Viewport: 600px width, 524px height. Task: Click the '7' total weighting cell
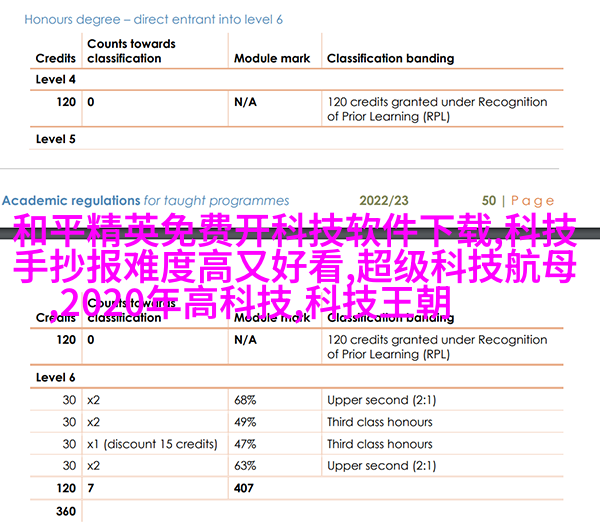pos(91,488)
